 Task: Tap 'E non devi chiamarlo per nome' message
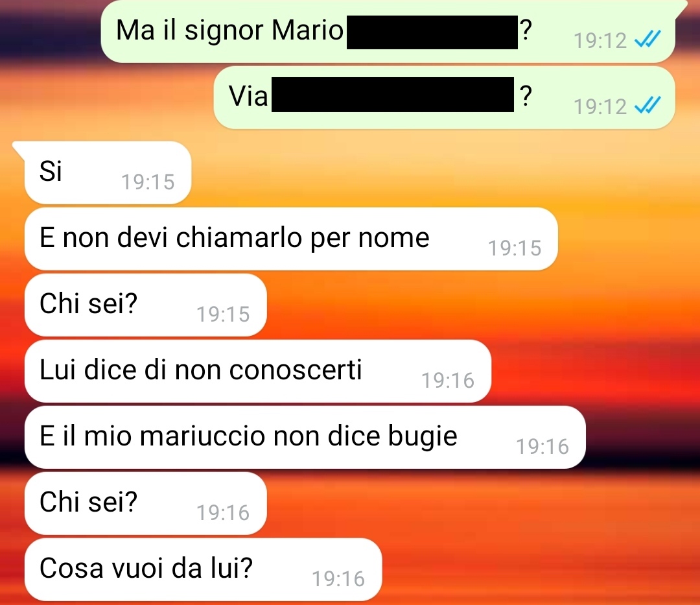tap(291, 239)
